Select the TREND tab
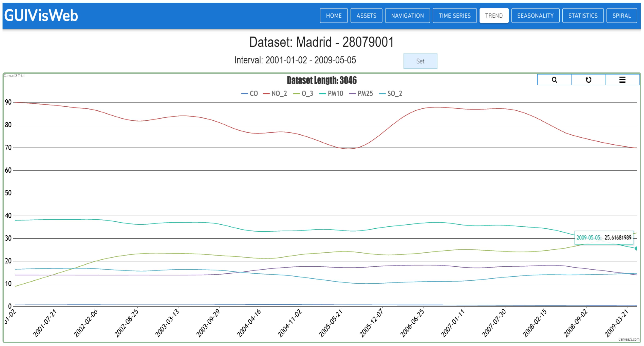The width and height of the screenshot is (644, 346). click(494, 15)
